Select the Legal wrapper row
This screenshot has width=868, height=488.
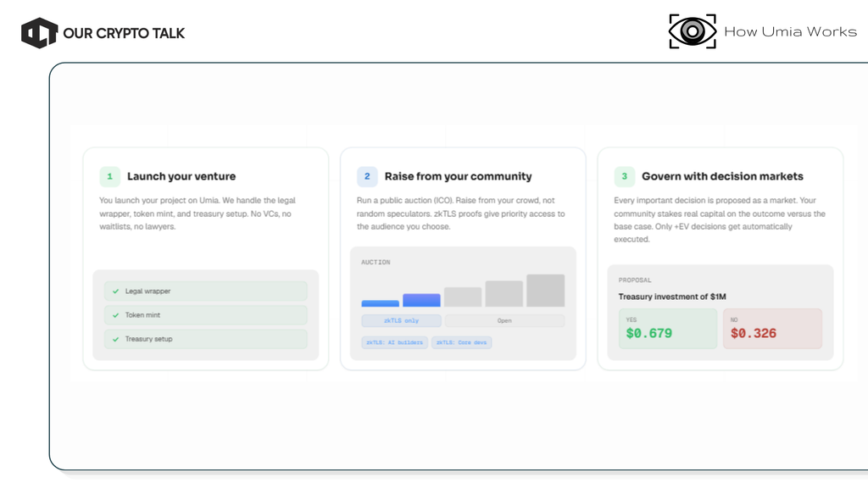[x=205, y=291]
